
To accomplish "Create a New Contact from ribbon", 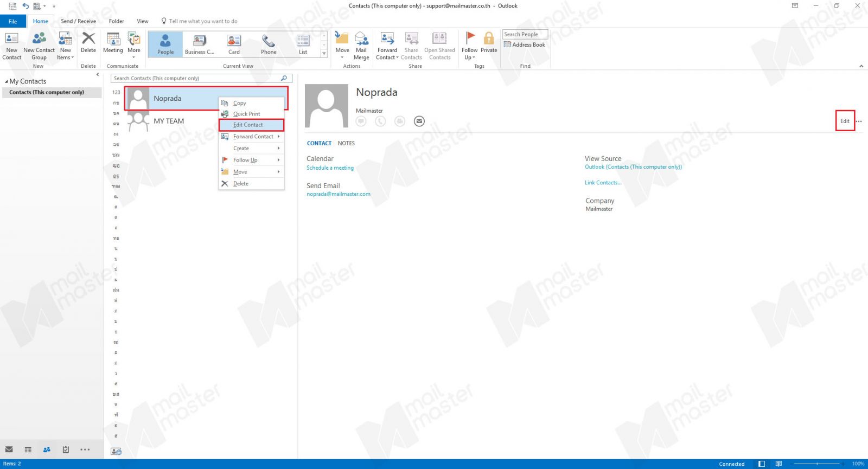I will coord(11,46).
